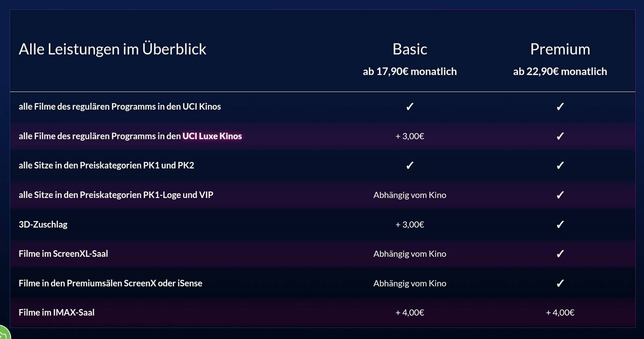644x339 pixels.
Task: Click Basic checkmark for PK1 and PK2 seats
Action: coord(410,165)
